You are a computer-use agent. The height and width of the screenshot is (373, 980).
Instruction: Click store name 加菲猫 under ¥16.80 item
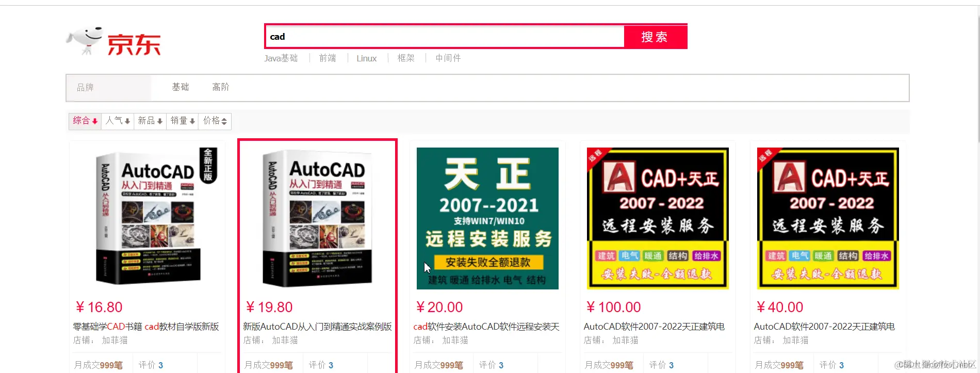[x=115, y=340]
